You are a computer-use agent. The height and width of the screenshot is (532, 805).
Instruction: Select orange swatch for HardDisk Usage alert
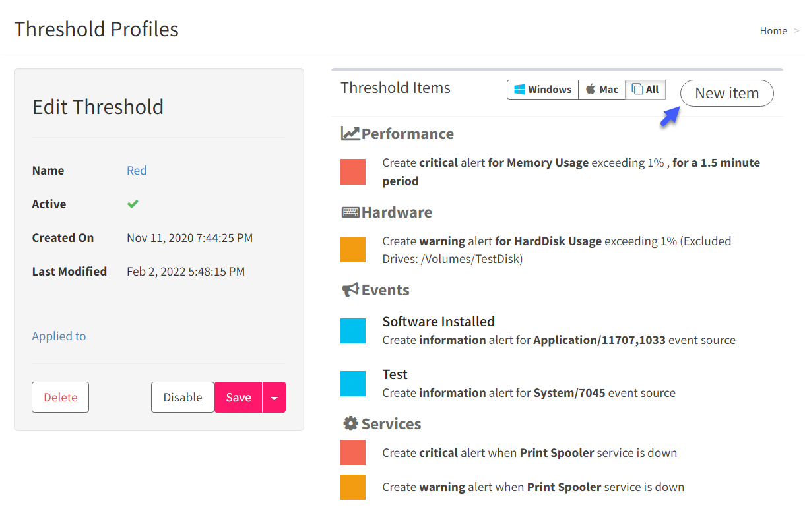pyautogui.click(x=353, y=250)
